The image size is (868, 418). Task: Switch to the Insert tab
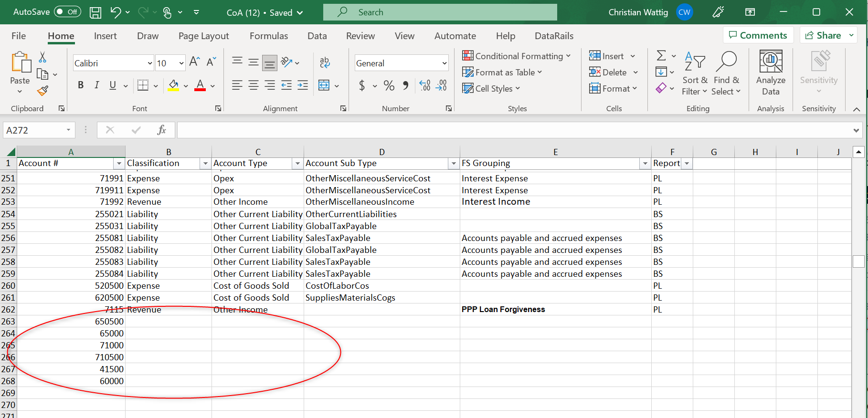click(105, 36)
